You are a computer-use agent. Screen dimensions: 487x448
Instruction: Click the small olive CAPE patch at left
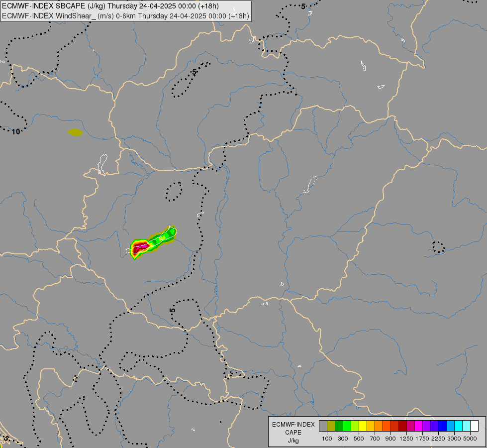coord(76,132)
